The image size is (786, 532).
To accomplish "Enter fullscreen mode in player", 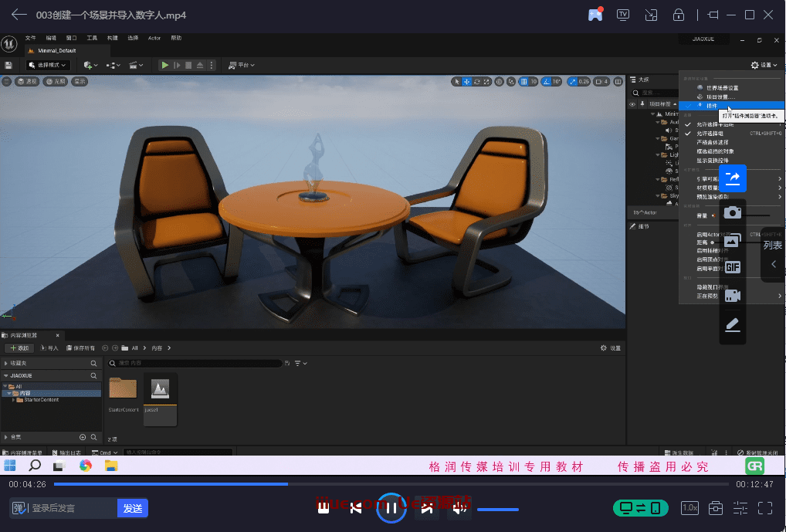I will [x=765, y=507].
